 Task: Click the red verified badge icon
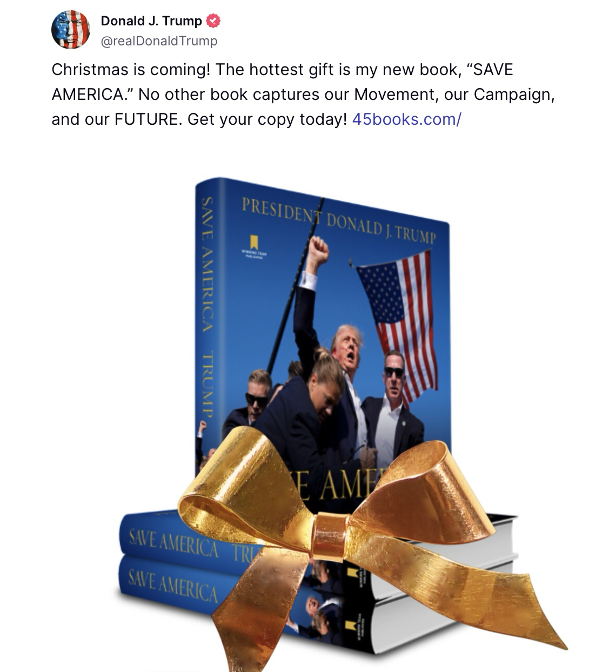pyautogui.click(x=214, y=21)
